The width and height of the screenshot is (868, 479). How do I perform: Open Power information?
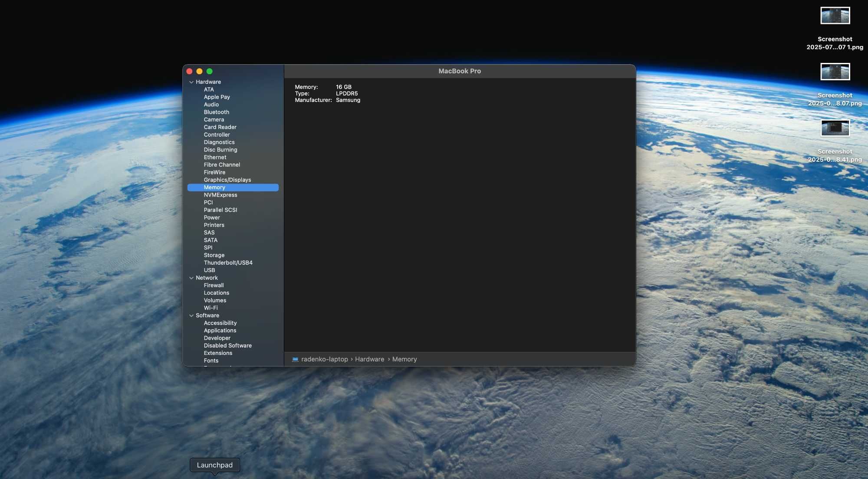click(212, 218)
